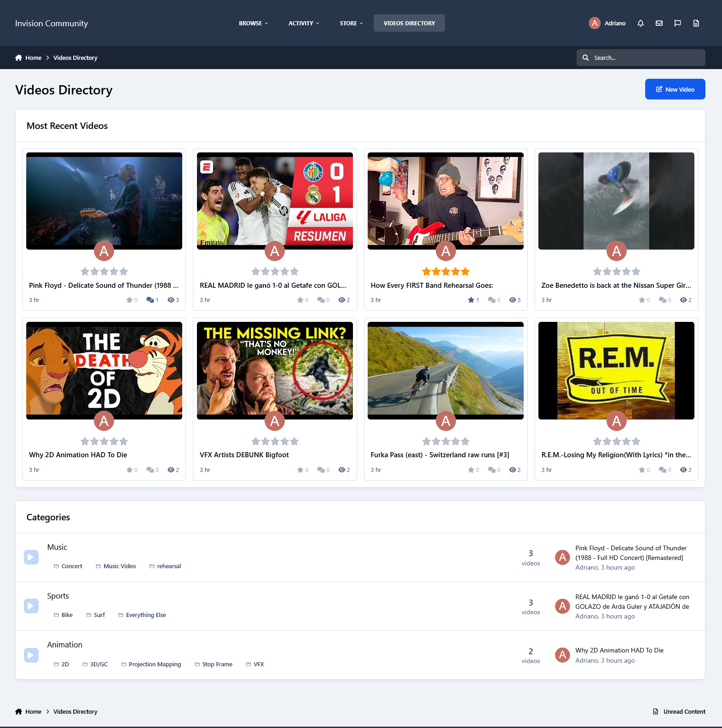Expand the Store dropdown menu
722x728 pixels.
351,23
